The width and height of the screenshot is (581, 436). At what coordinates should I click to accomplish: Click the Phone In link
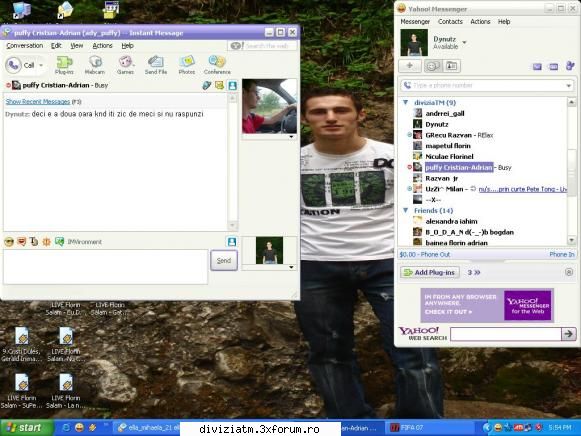tap(562, 254)
